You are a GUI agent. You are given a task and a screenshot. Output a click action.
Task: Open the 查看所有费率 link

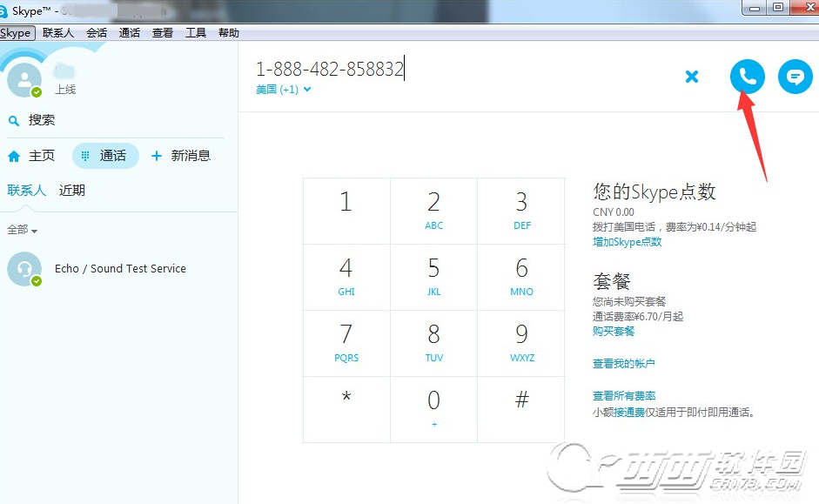(x=624, y=396)
